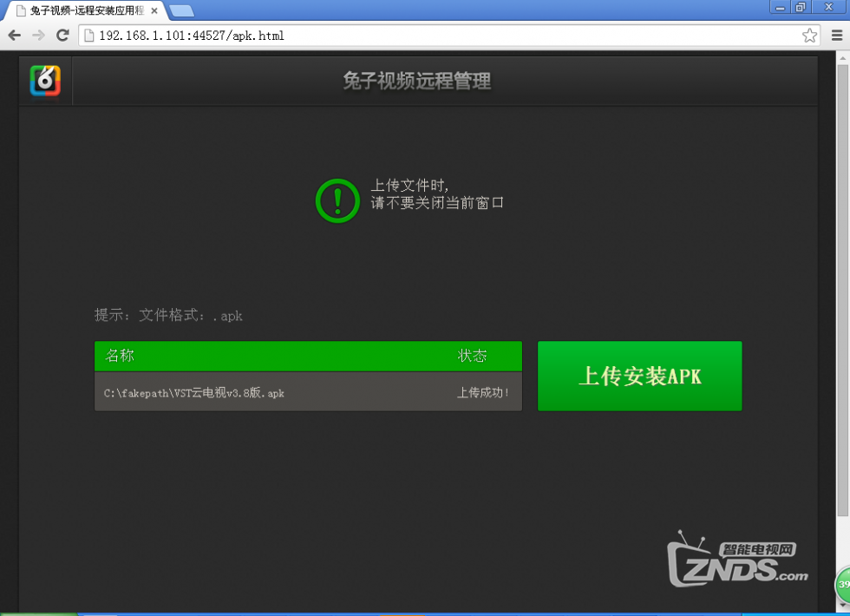Click the ZNDS watermark logo
This screenshot has width=850, height=616.
point(736,562)
